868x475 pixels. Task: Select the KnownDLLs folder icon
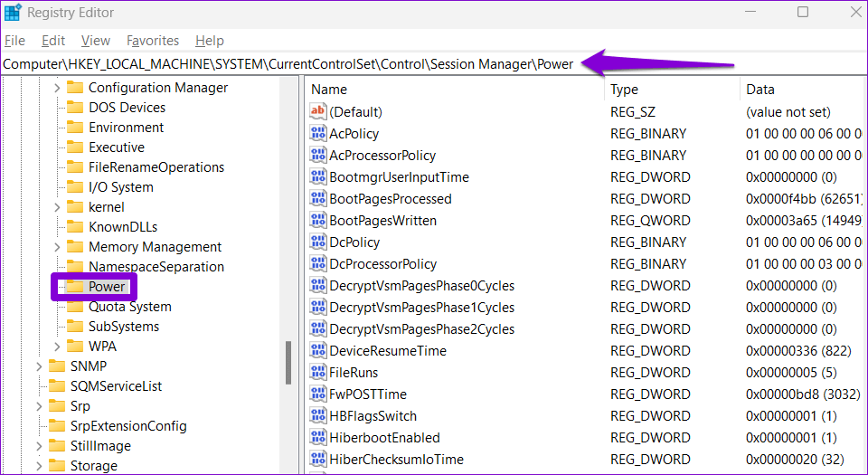tap(75, 227)
